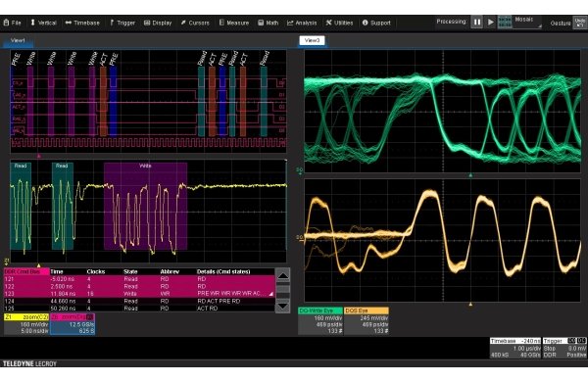Click the purple Write region on analog trace
The width and height of the screenshot is (588, 382).
[x=145, y=207]
